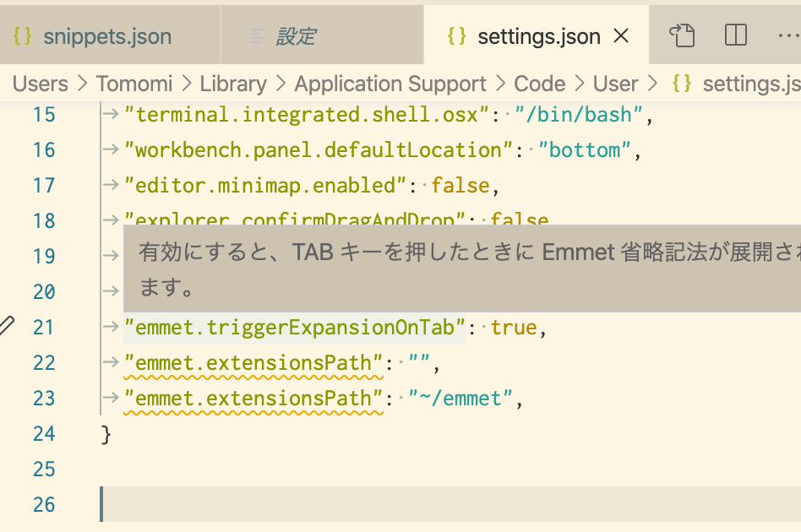This screenshot has height=532, width=801.
Task: Click the lines icon on the 設定 tab
Action: click(257, 36)
